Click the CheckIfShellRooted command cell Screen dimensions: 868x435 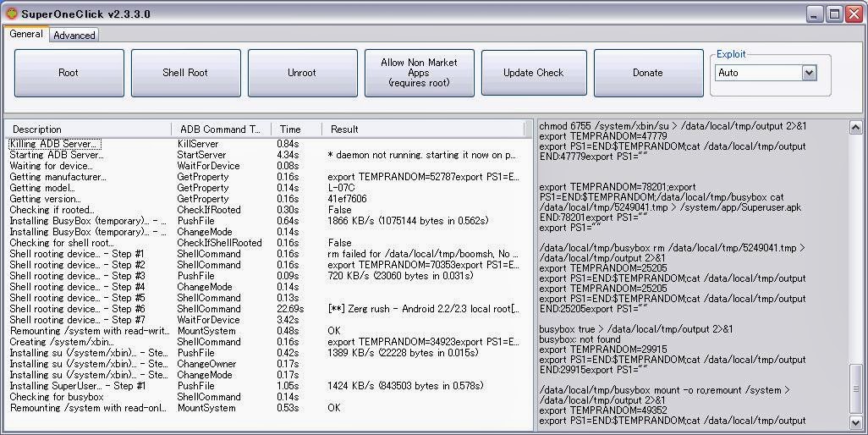point(219,243)
